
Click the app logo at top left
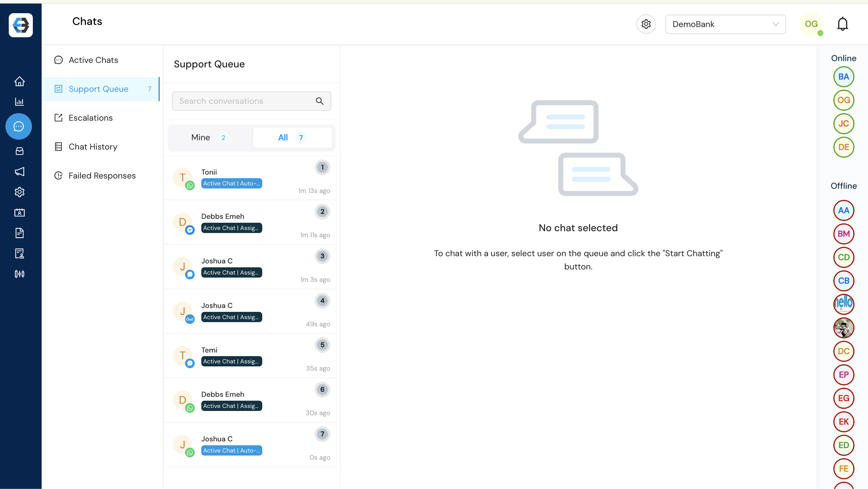pos(21,25)
